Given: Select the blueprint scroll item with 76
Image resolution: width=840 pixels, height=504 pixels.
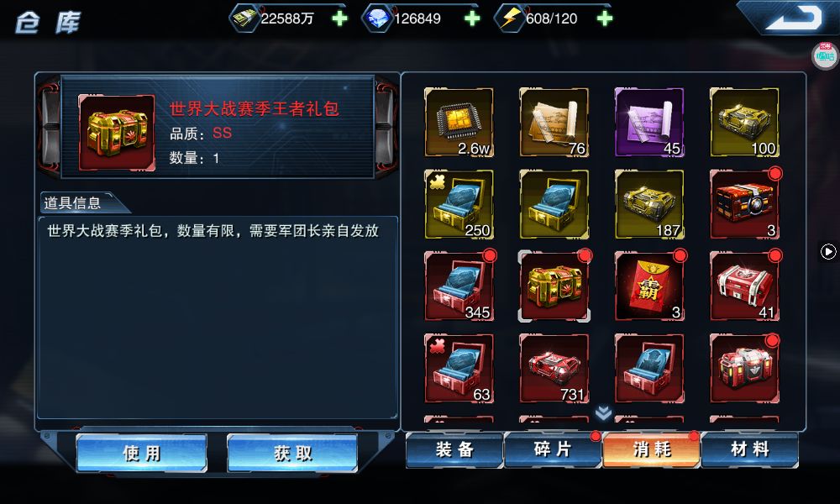Looking at the screenshot, I should tap(554, 122).
